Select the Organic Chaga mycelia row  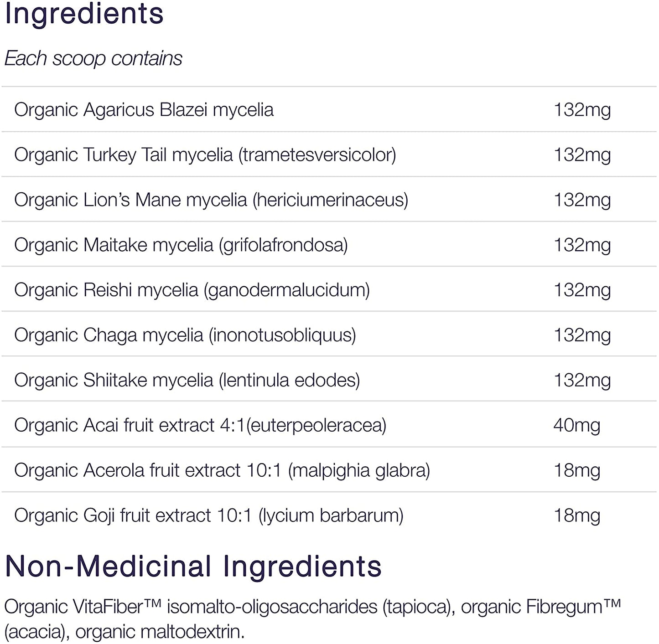coord(185,335)
